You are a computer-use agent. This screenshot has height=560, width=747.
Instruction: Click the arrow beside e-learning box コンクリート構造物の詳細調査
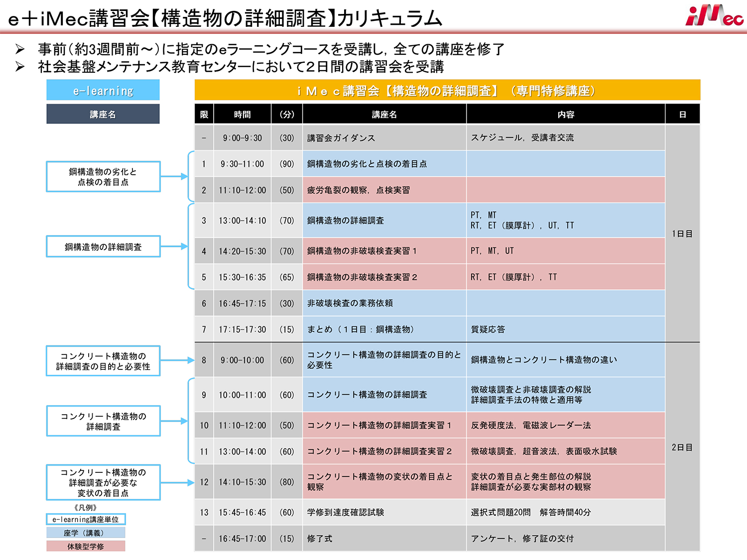tap(174, 421)
